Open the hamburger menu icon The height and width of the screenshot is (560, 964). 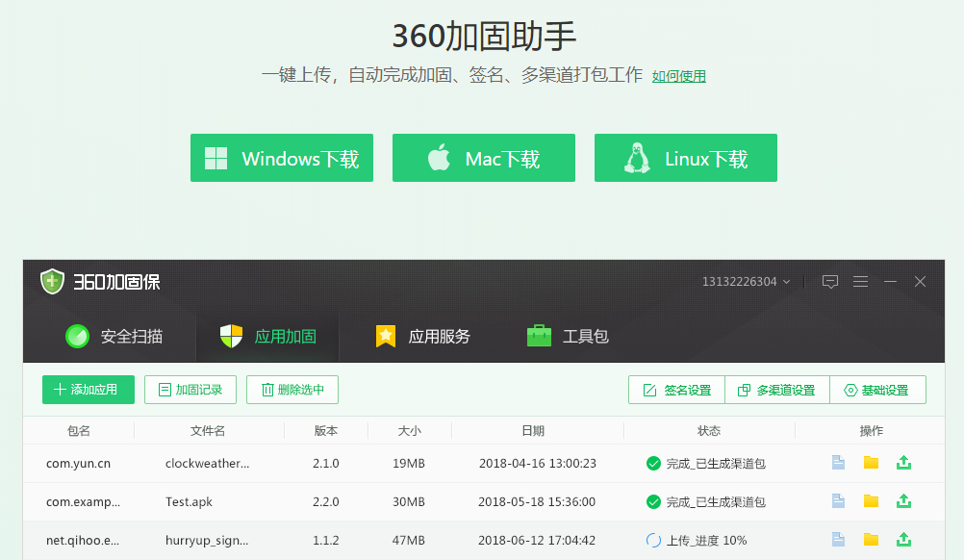[x=861, y=282]
